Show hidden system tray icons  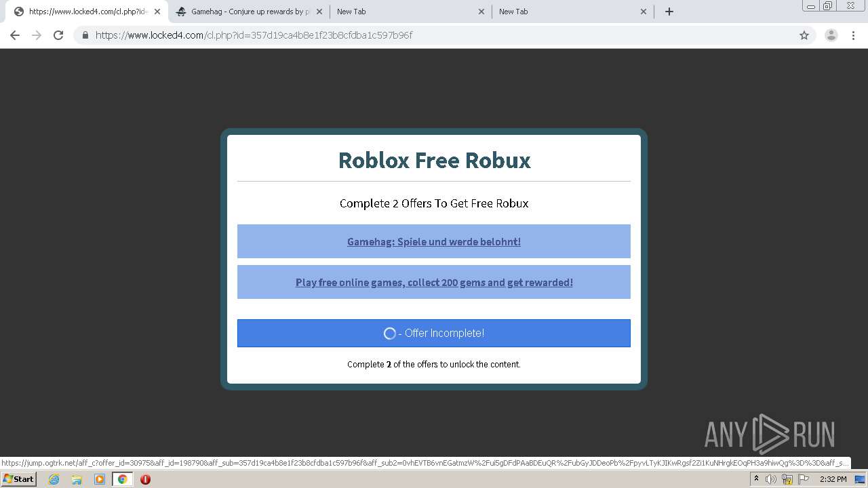click(x=756, y=479)
